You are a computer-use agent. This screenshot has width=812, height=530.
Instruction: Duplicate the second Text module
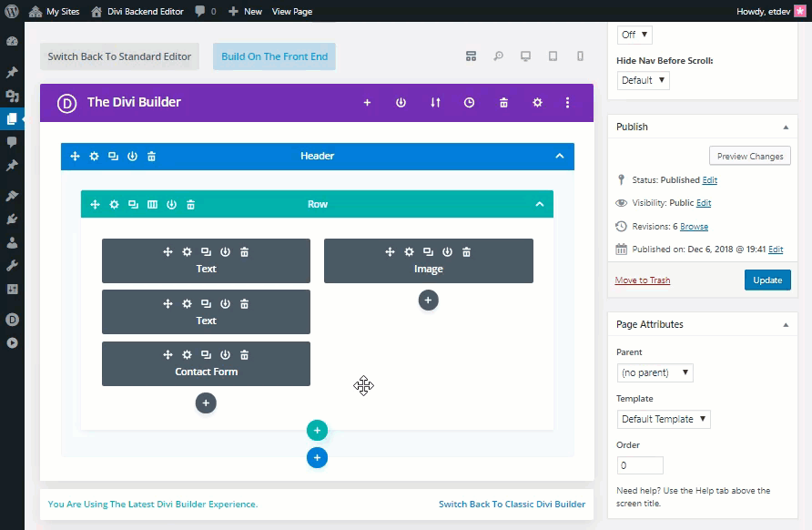206,303
